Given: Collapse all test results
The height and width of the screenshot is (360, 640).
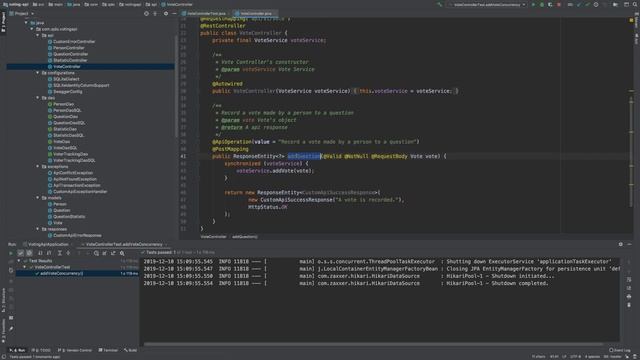Looking at the screenshot, I should click(68, 253).
